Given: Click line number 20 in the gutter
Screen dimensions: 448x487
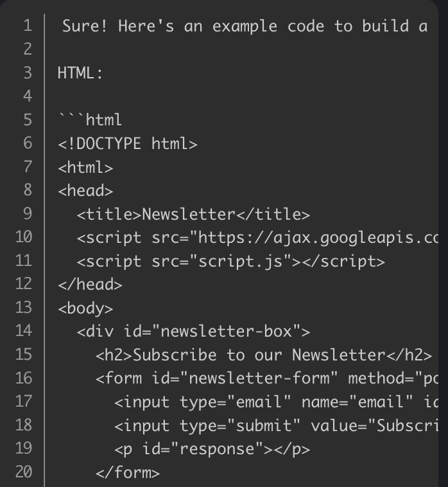Looking at the screenshot, I should (23, 472).
